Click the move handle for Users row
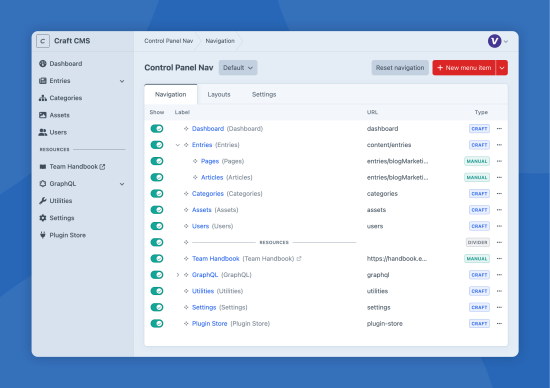The image size is (550, 388). pos(186,226)
